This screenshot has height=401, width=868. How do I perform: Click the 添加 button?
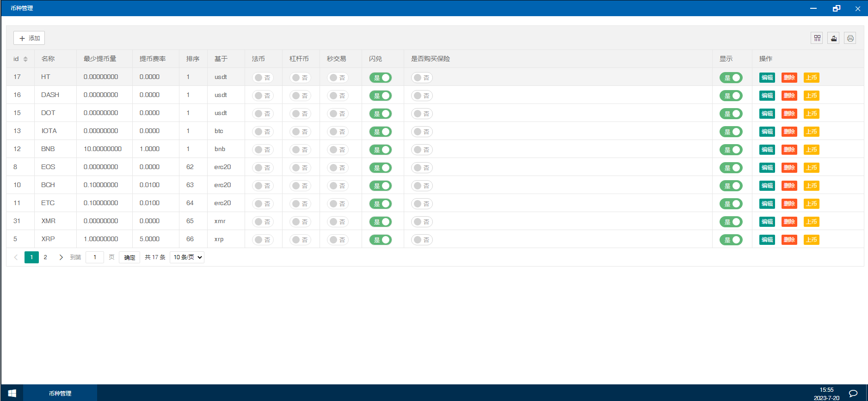point(29,38)
